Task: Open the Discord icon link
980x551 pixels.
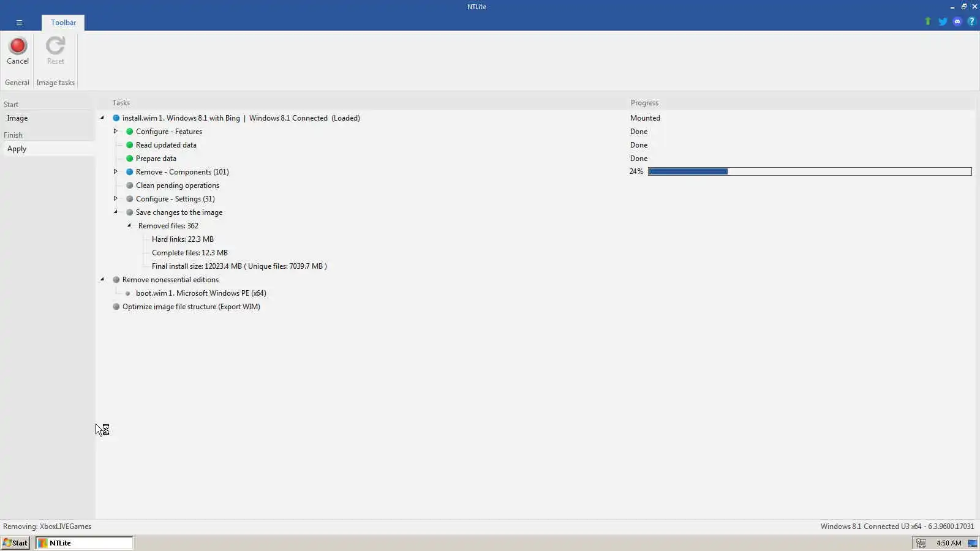Action: 957,21
